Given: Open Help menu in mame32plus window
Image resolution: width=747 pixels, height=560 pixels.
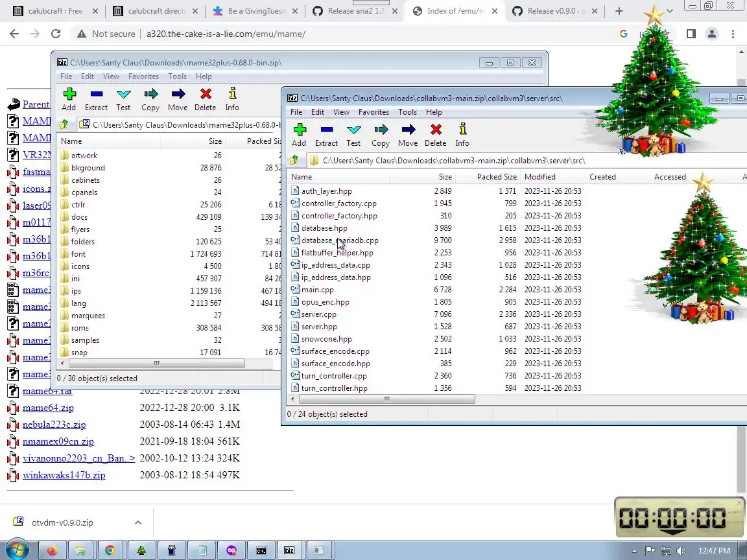Looking at the screenshot, I should coord(204,76).
